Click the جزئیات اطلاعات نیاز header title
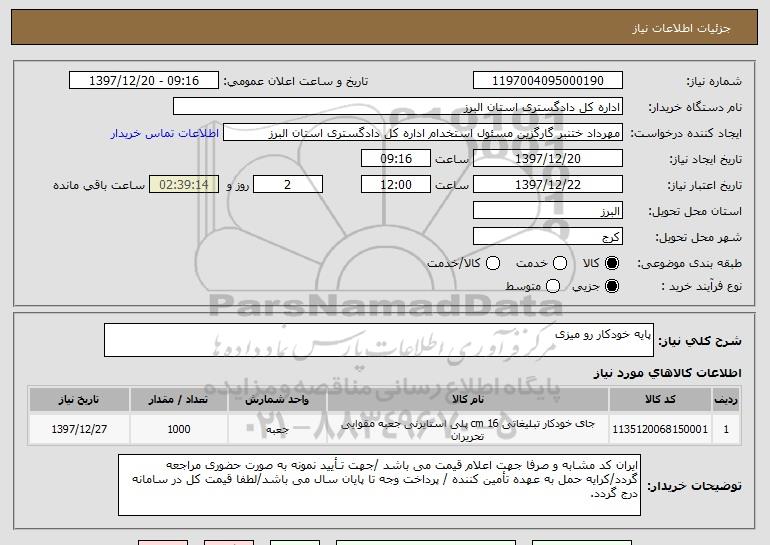This screenshot has height=545, width=770. click(681, 28)
